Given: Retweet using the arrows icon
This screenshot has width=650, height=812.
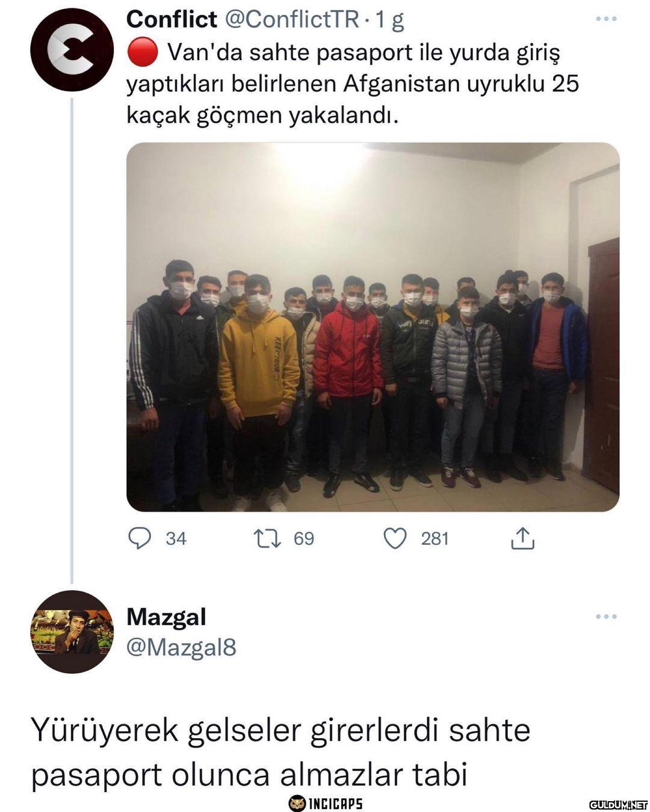Looking at the screenshot, I should pyautogui.click(x=268, y=538).
